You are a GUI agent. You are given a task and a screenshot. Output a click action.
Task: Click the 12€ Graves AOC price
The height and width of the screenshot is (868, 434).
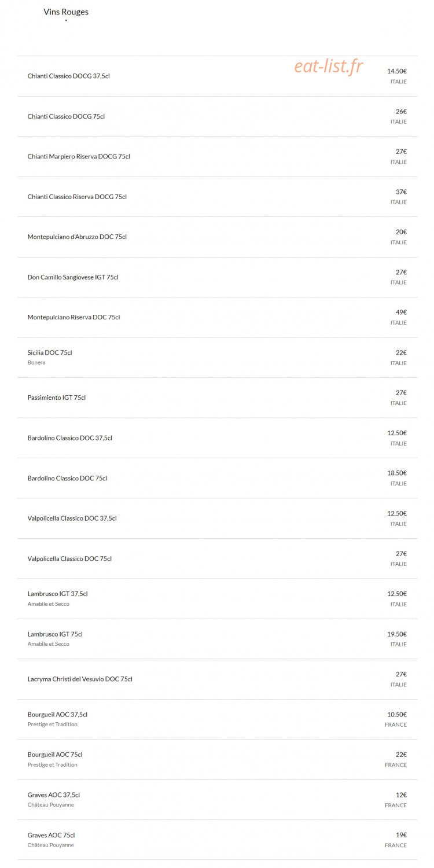click(x=401, y=795)
